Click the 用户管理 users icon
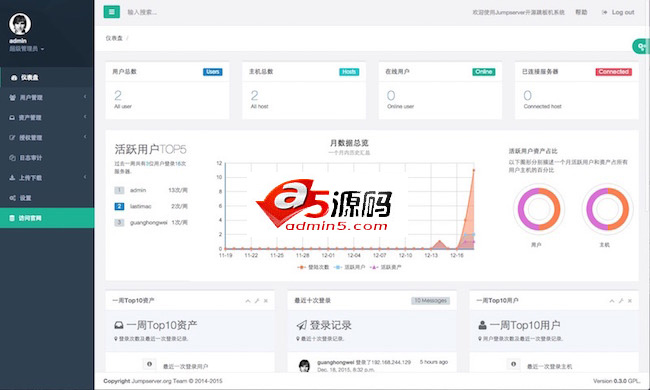Screen dimensions: 650x390 (12, 97)
